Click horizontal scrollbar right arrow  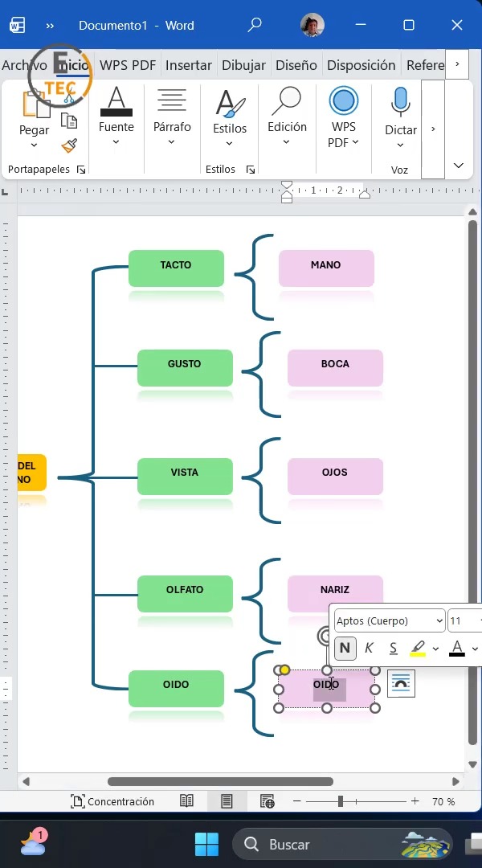coord(455,782)
